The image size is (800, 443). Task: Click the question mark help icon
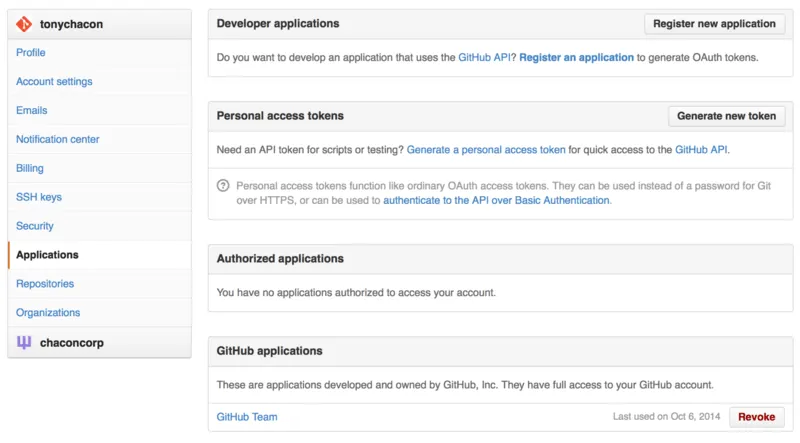point(223,186)
